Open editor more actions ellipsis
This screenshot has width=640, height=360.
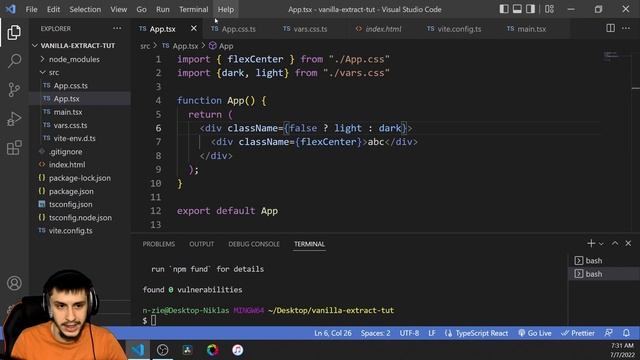click(x=626, y=28)
